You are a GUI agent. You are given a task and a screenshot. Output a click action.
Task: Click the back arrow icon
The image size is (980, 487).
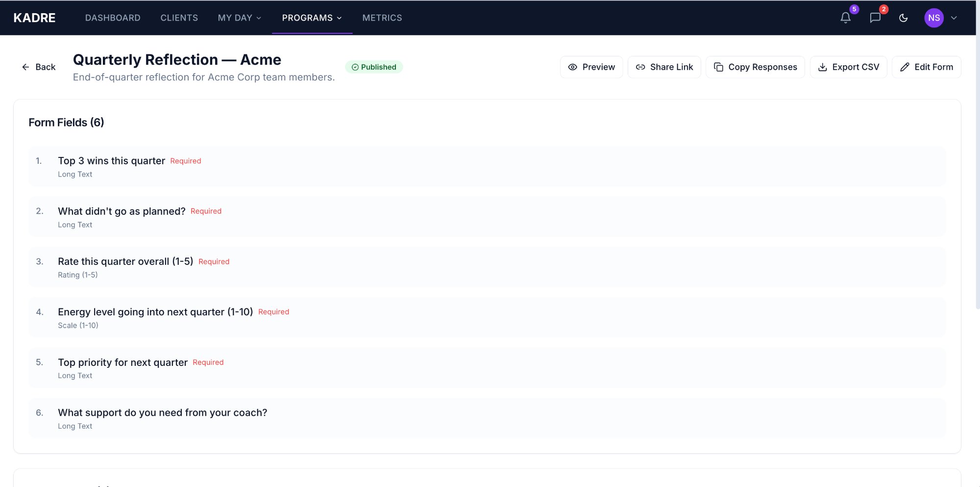pos(26,67)
